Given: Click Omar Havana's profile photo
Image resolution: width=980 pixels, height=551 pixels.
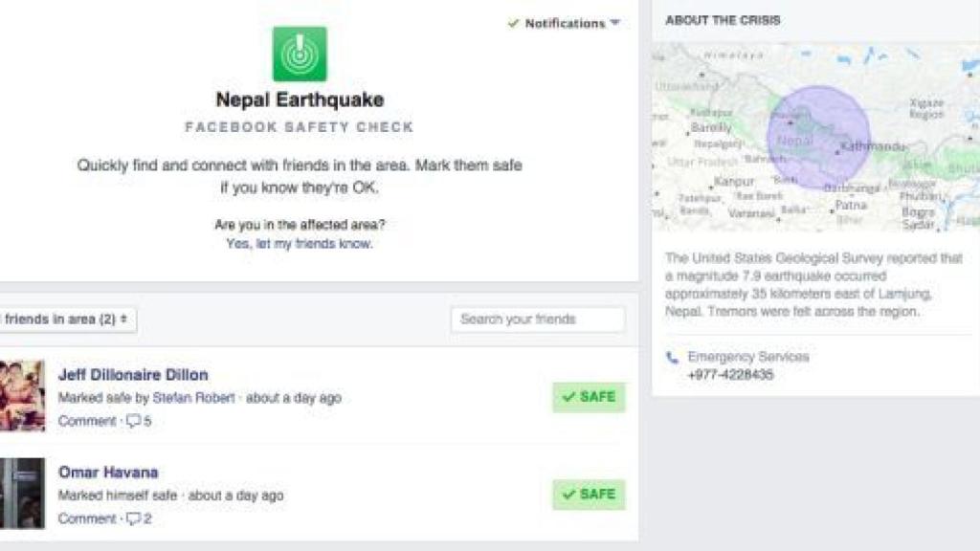Looking at the screenshot, I should pyautogui.click(x=22, y=493).
